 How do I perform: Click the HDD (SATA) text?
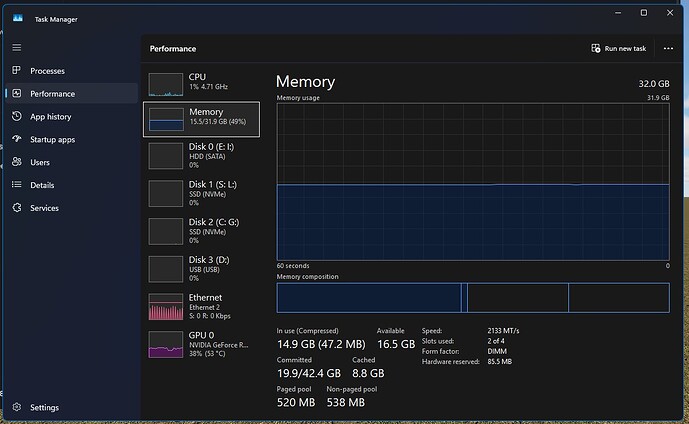click(207, 156)
